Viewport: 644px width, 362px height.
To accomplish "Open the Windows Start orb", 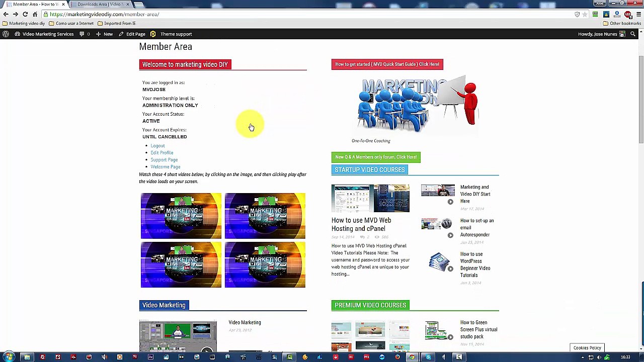I will tap(9, 357).
